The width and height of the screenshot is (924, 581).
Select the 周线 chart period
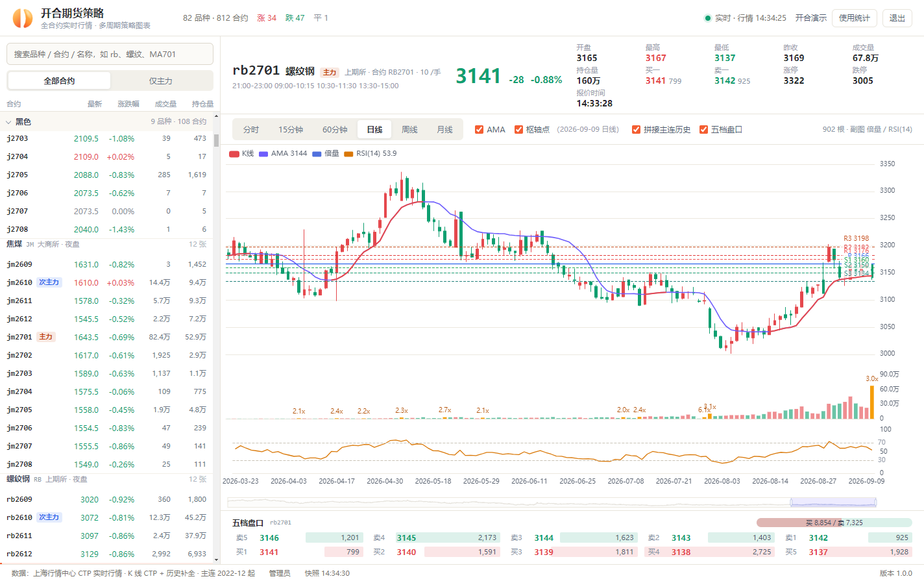409,130
